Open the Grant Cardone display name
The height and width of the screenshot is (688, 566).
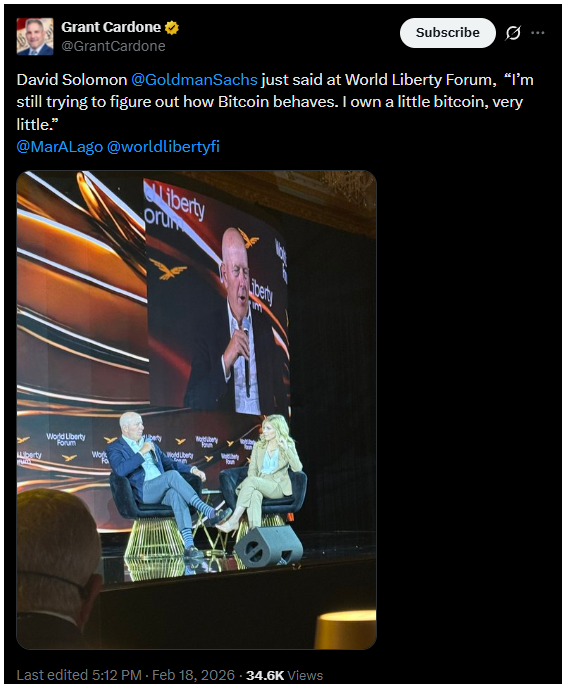point(111,27)
